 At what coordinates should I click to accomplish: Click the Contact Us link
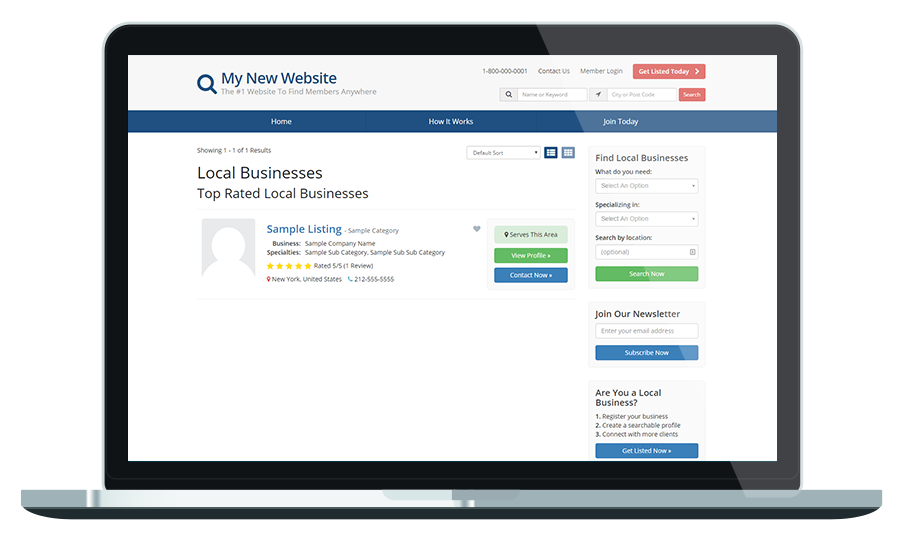[x=554, y=71]
